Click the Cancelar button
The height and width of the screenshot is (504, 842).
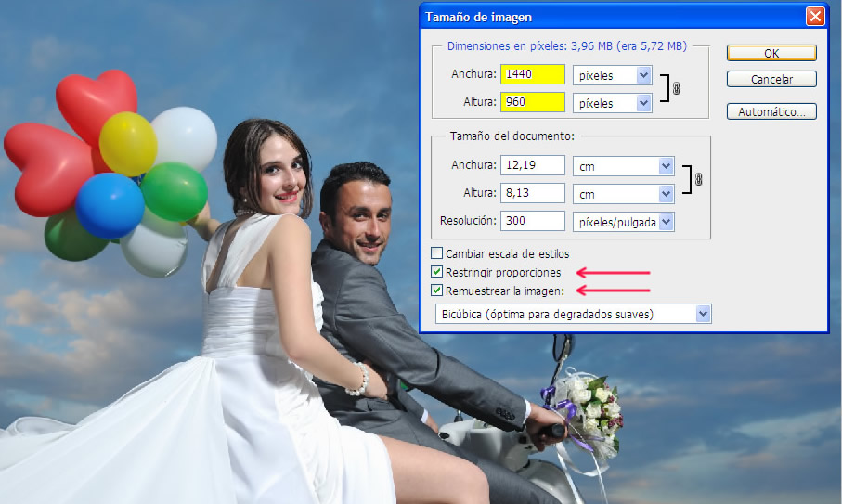tap(771, 80)
